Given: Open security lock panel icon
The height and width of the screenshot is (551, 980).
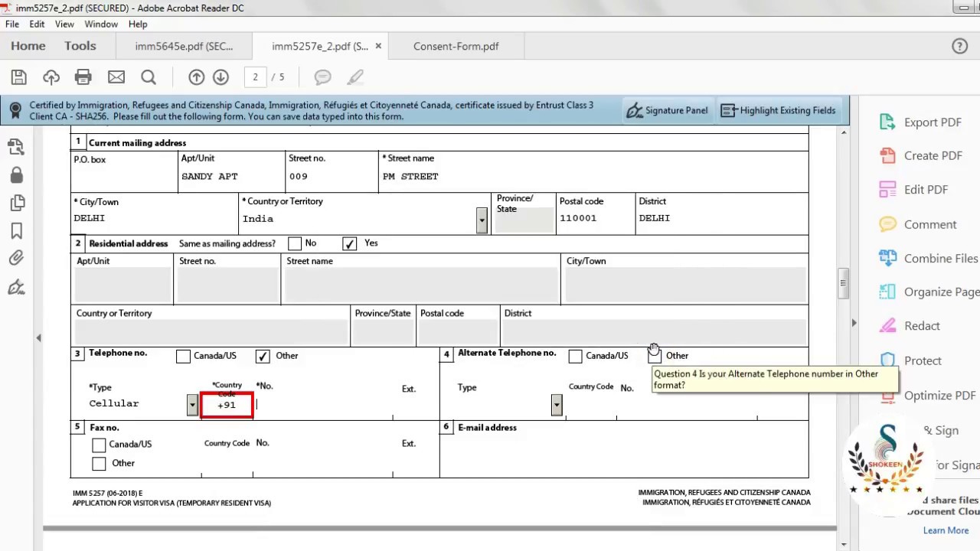Looking at the screenshot, I should coord(16,174).
